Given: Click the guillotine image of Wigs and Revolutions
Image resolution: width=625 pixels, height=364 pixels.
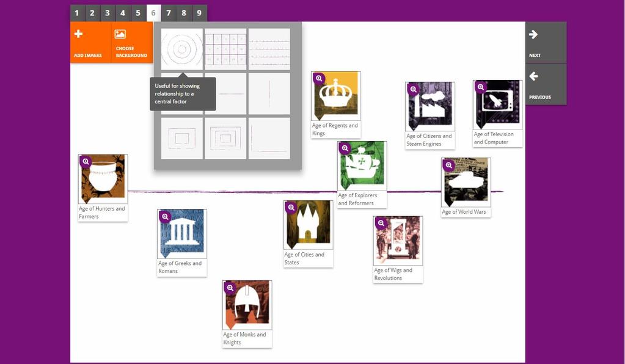Looking at the screenshot, I should coord(398,240).
